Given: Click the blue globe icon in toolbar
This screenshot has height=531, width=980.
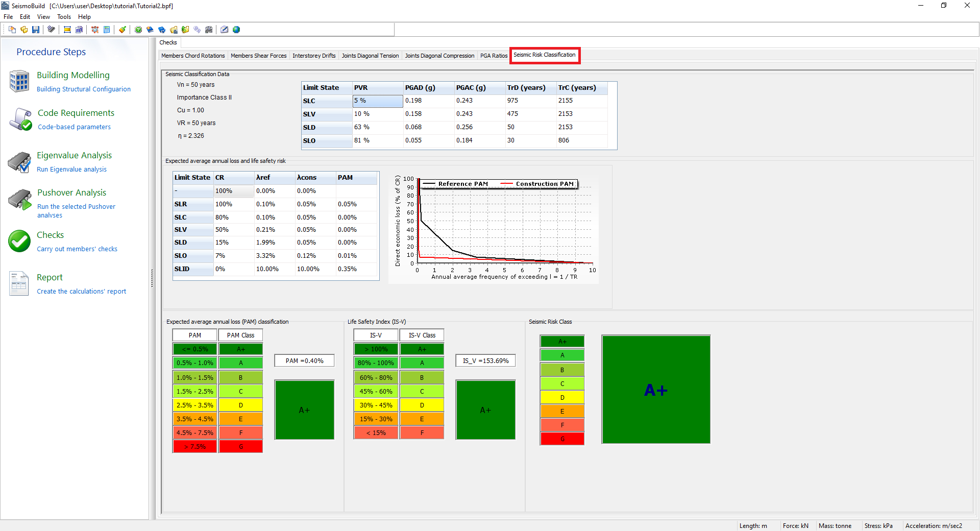Looking at the screenshot, I should pyautogui.click(x=236, y=30).
